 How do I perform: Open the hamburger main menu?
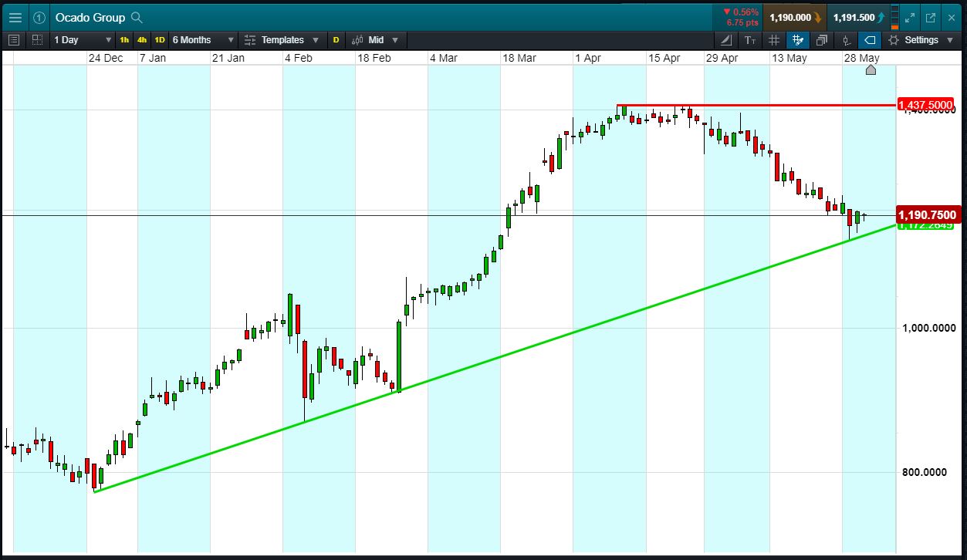[x=15, y=17]
